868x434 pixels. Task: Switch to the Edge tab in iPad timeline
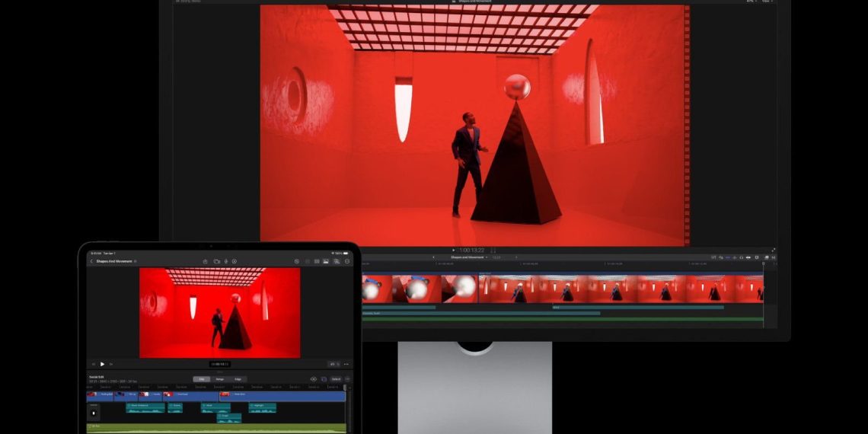[238, 378]
